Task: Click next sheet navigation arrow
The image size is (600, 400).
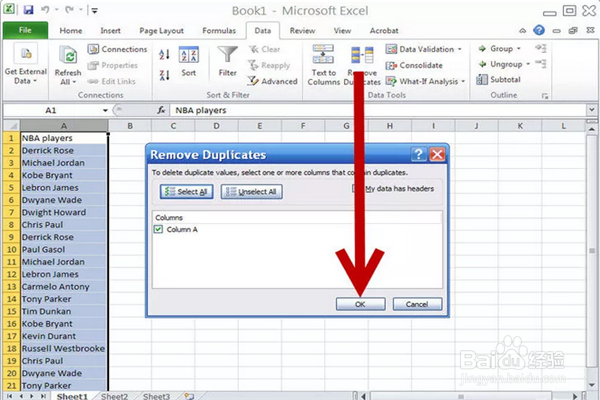Action: click(x=32, y=396)
